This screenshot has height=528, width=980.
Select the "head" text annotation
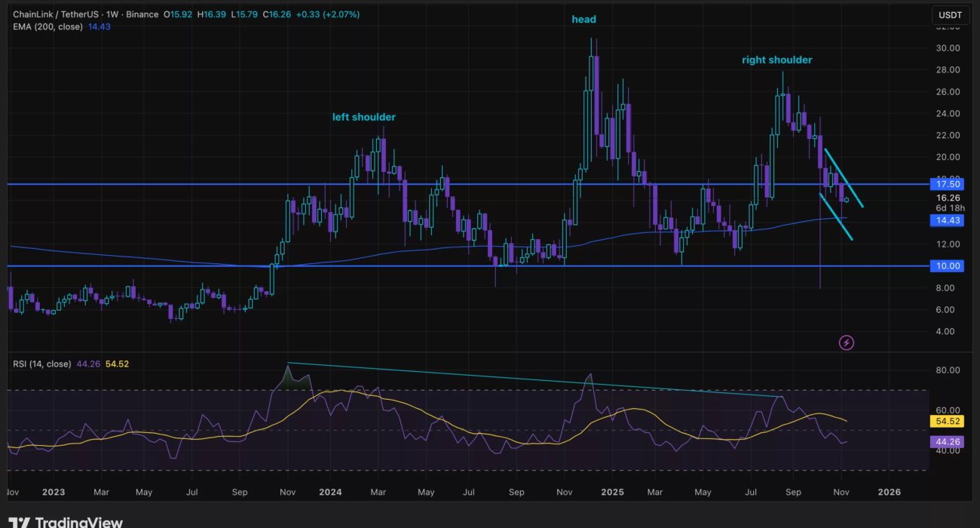click(x=583, y=20)
